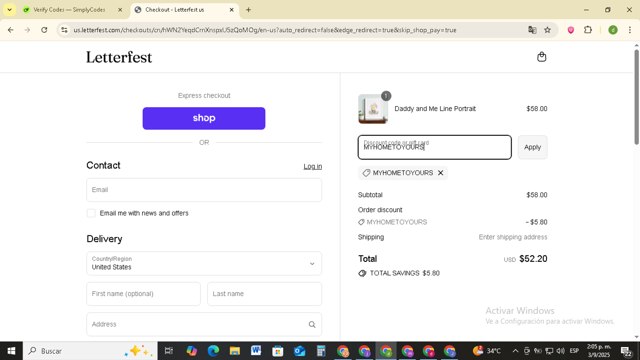Open Chrome's three-dot menu
Viewport: 640px width, 360px height.
pos(629,30)
